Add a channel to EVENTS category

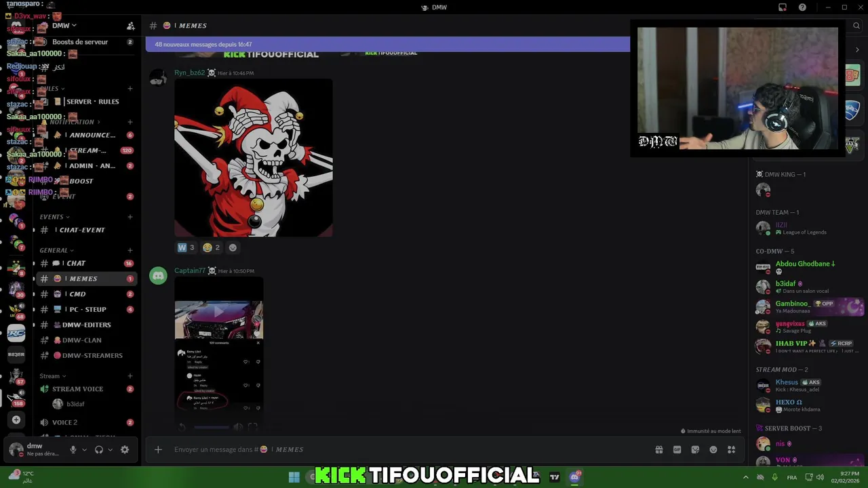(130, 217)
